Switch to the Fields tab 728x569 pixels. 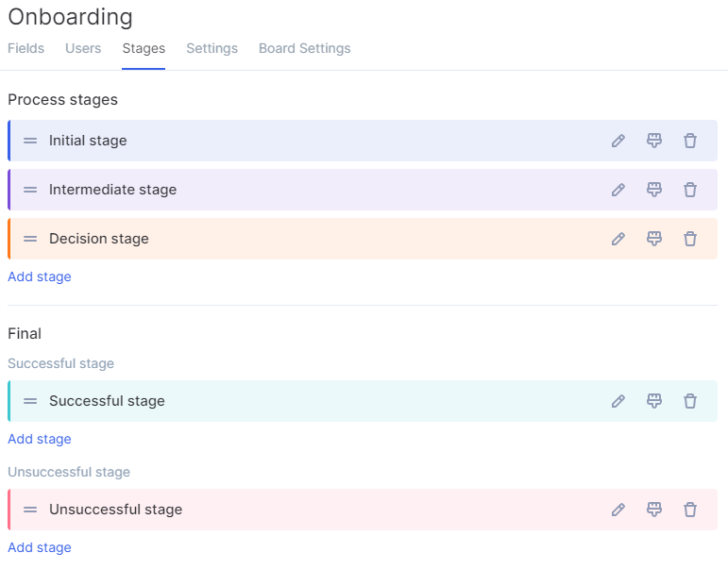tap(26, 48)
